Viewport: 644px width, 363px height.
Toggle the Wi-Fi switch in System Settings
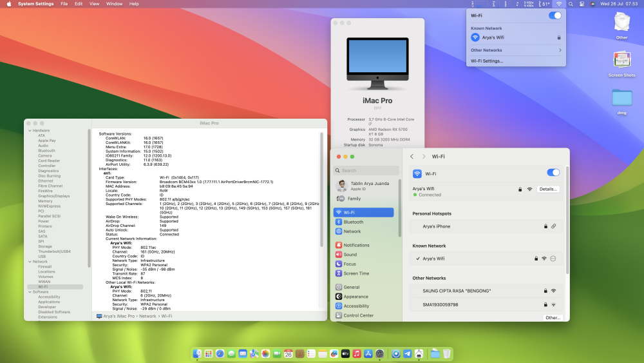tap(553, 173)
